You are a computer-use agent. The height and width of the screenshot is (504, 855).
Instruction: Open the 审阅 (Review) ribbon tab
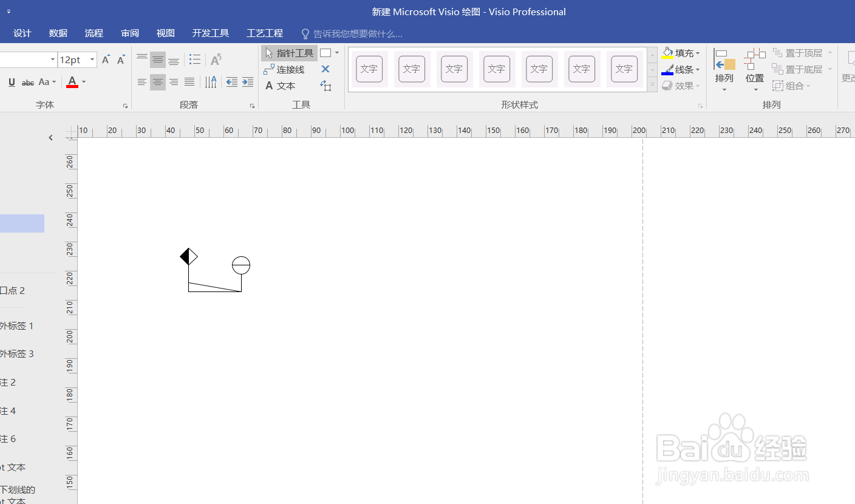tap(129, 33)
